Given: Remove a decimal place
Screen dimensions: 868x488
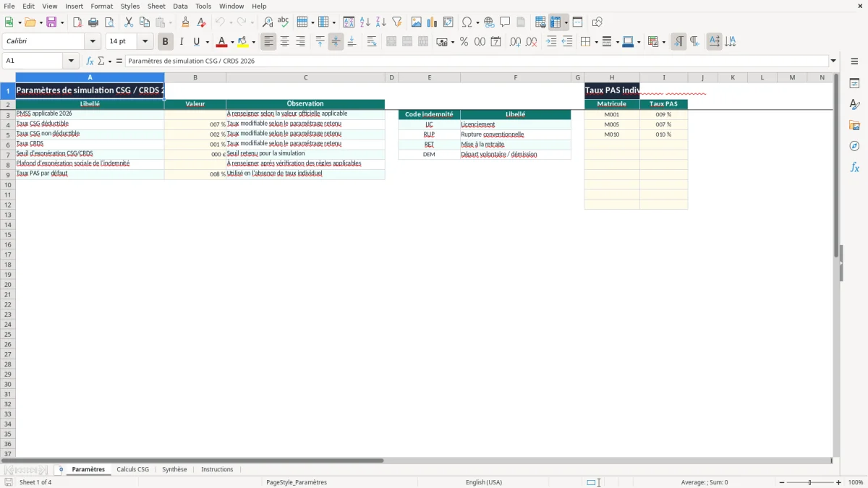Looking at the screenshot, I should pyautogui.click(x=532, y=42).
